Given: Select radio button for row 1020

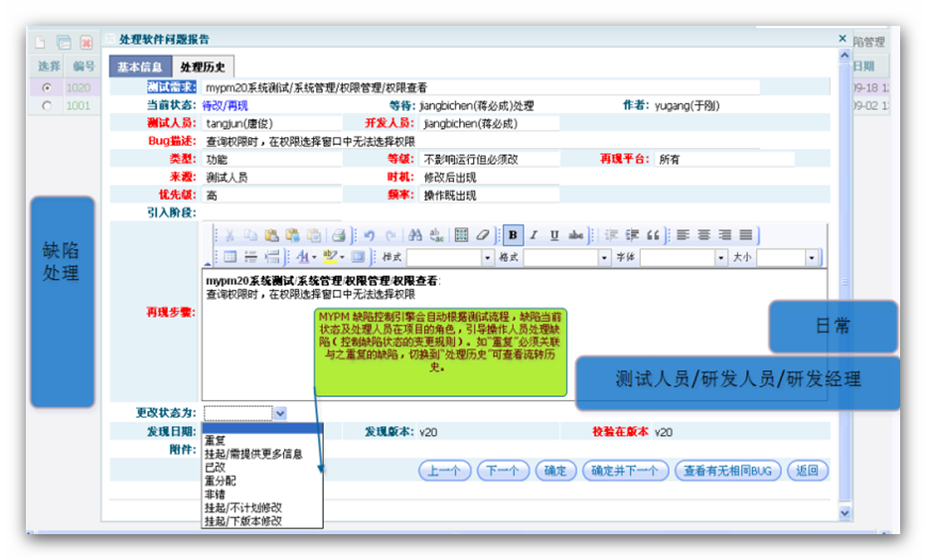Looking at the screenshot, I should [47, 88].
